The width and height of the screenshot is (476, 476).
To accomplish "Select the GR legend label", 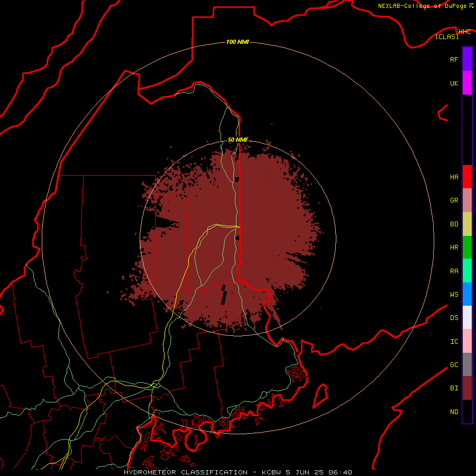I will tap(454, 200).
